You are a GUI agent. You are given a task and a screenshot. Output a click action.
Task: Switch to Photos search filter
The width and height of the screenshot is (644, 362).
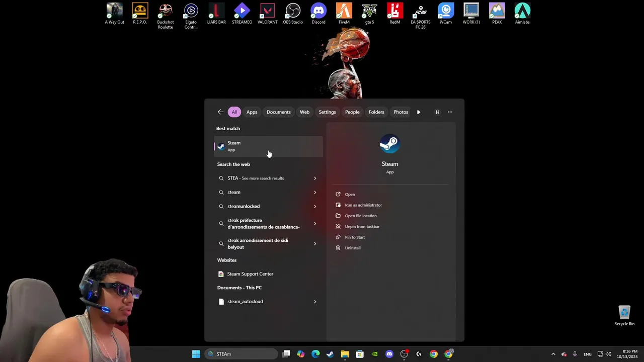tap(401, 112)
